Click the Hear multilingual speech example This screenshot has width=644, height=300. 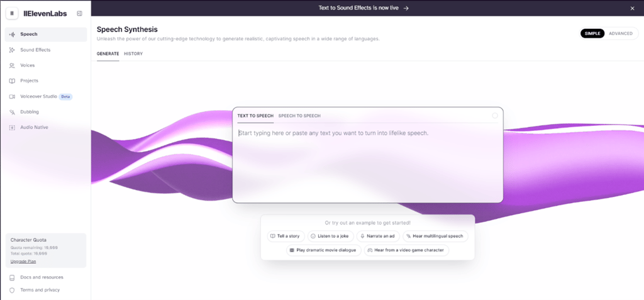tap(435, 236)
